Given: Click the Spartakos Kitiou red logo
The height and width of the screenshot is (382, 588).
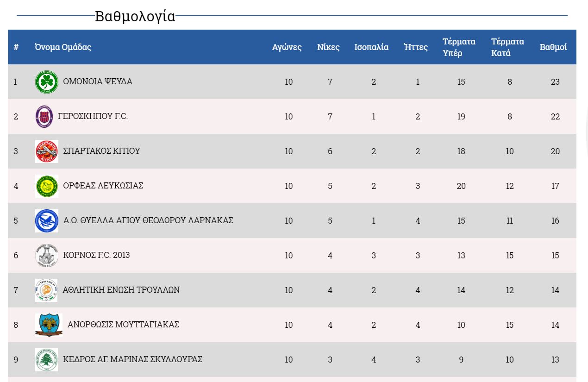Looking at the screenshot, I should (x=47, y=151).
